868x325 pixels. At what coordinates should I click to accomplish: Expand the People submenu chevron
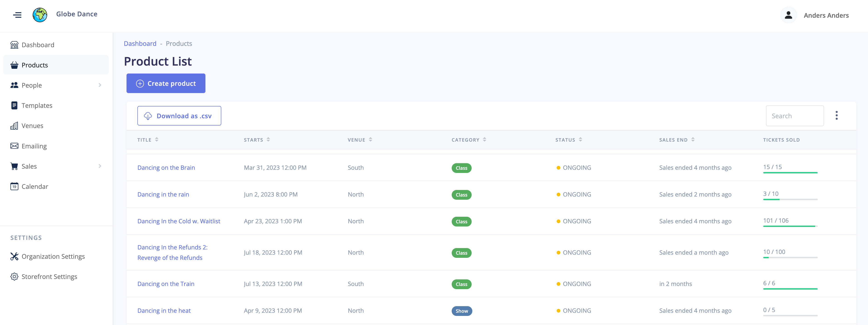coord(100,85)
